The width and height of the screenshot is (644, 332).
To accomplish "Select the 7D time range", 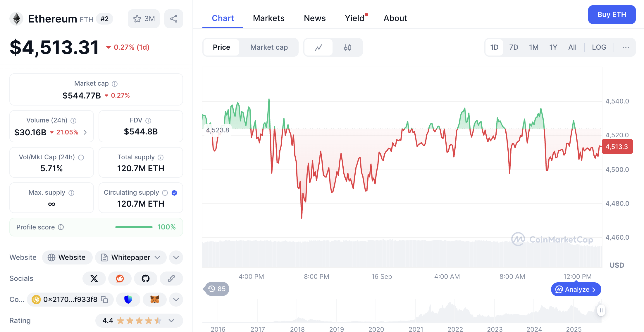I will pos(514,47).
